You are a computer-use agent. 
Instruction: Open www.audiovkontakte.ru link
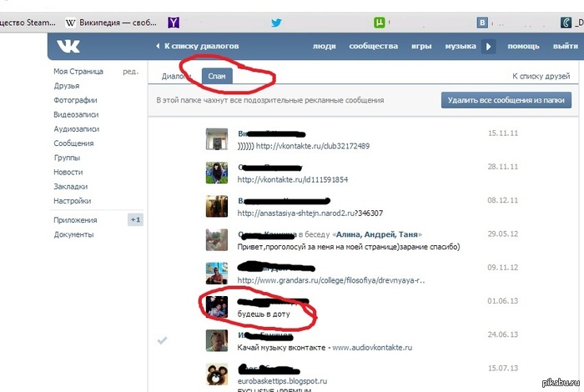pos(372,348)
